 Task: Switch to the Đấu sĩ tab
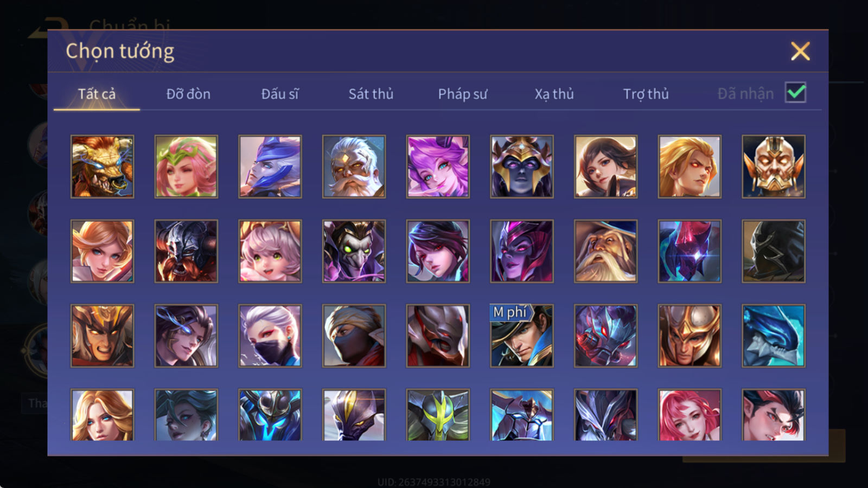click(280, 94)
